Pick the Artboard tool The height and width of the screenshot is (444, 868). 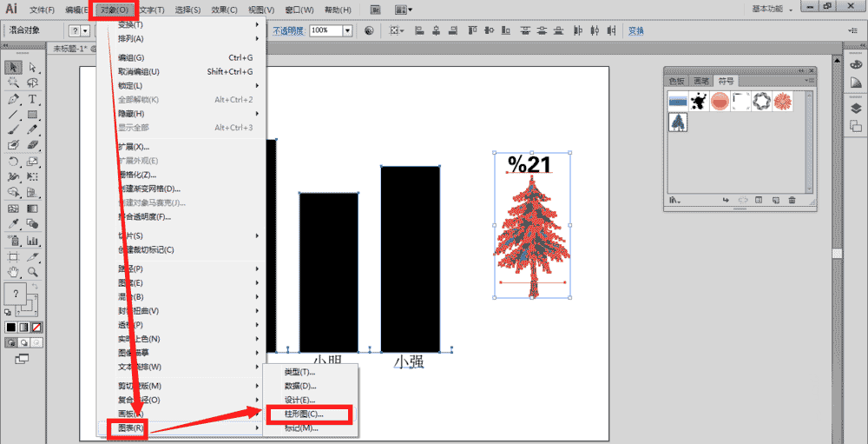click(14, 256)
